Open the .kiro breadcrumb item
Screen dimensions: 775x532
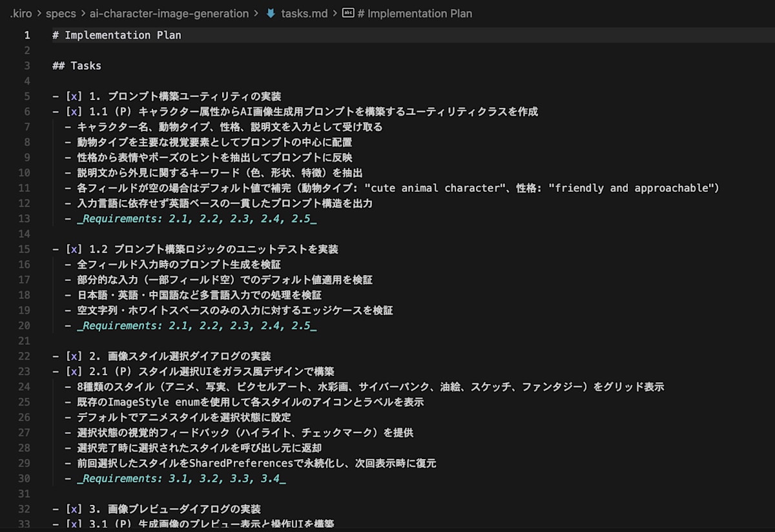(19, 13)
